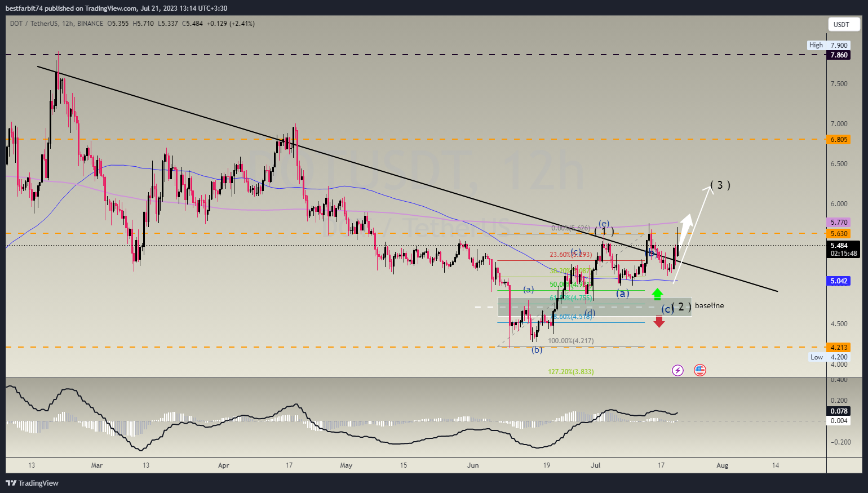This screenshot has width=868, height=493.
Task: Click the 100.00%(4.217) Fibonacci label
Action: click(571, 341)
